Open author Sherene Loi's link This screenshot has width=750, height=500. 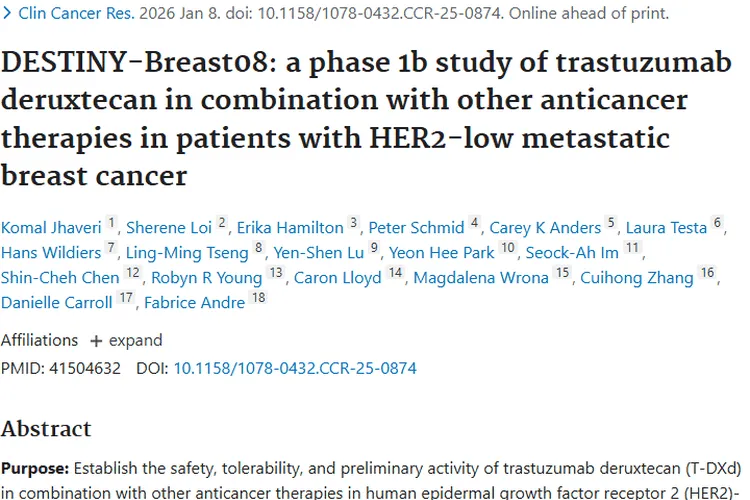[x=171, y=227]
